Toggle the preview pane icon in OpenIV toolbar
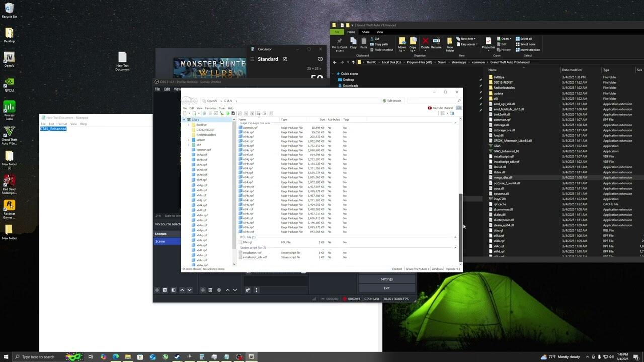The image size is (644, 362). pos(452,113)
